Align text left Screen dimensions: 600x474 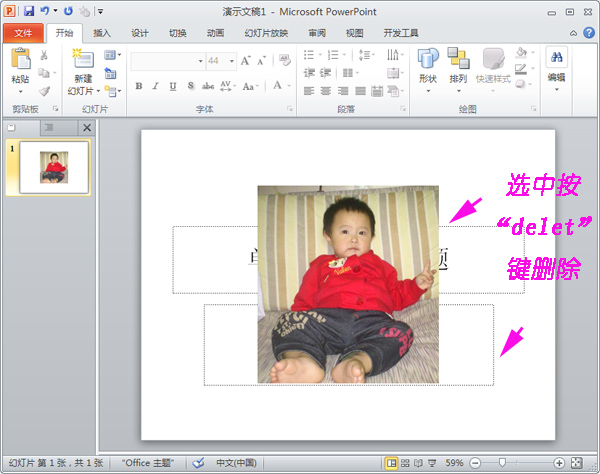pos(309,91)
